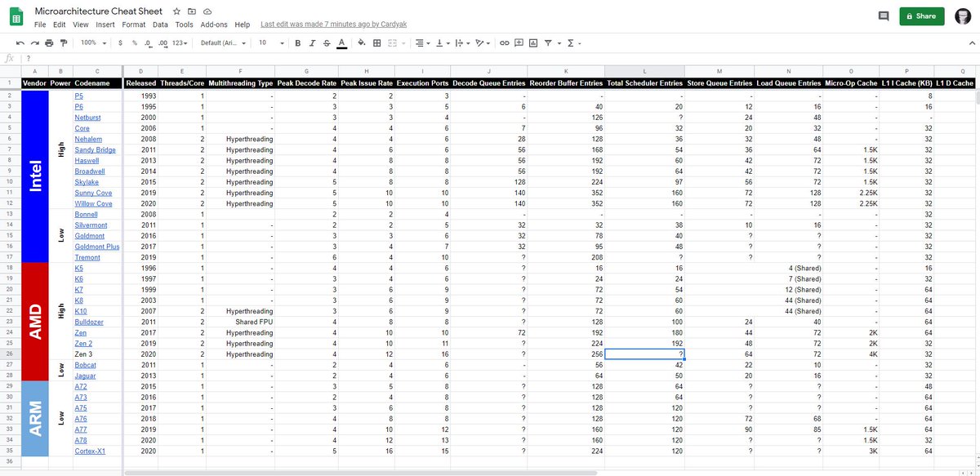Screen dimensions: 980x476
Task: Check the cloud save status icon
Action: click(207, 12)
